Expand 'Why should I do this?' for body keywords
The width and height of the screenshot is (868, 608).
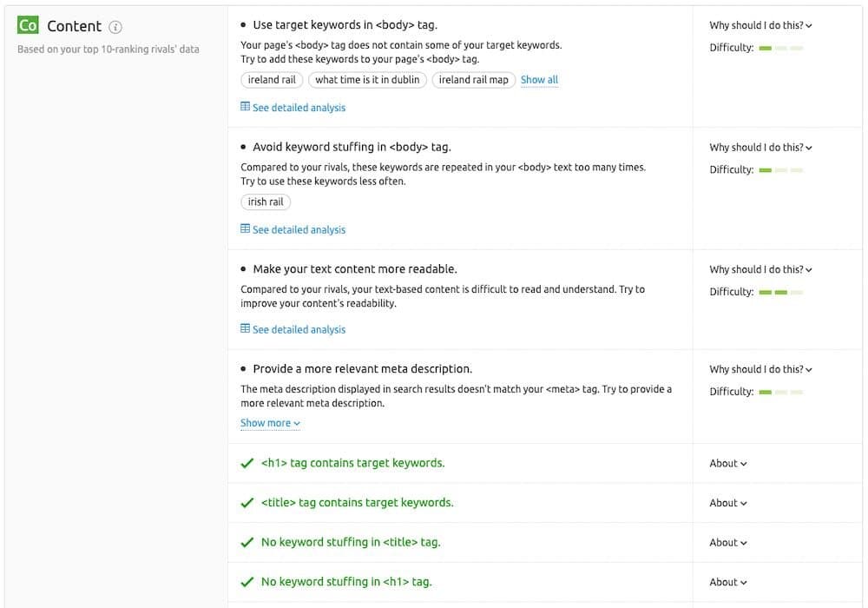point(760,26)
